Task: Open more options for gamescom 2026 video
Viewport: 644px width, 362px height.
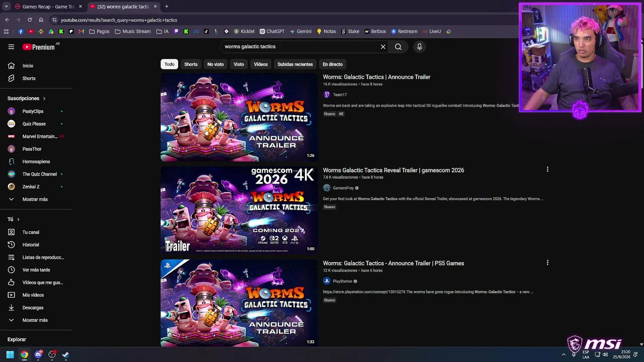Action: tap(547, 169)
